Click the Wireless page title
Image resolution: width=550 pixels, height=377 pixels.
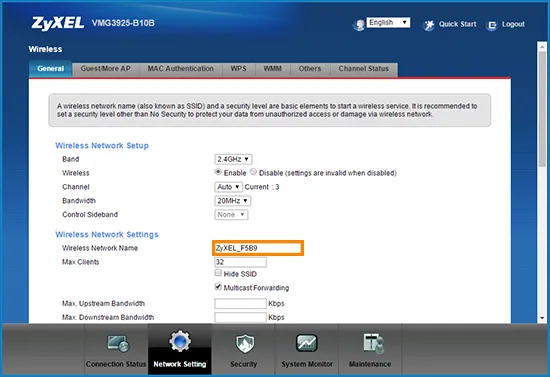pos(45,49)
